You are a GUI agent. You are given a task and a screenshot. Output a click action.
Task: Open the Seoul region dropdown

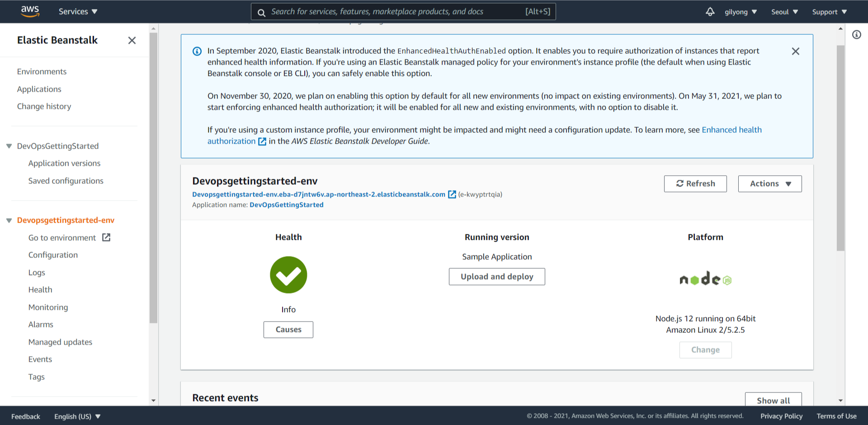[x=784, y=12]
